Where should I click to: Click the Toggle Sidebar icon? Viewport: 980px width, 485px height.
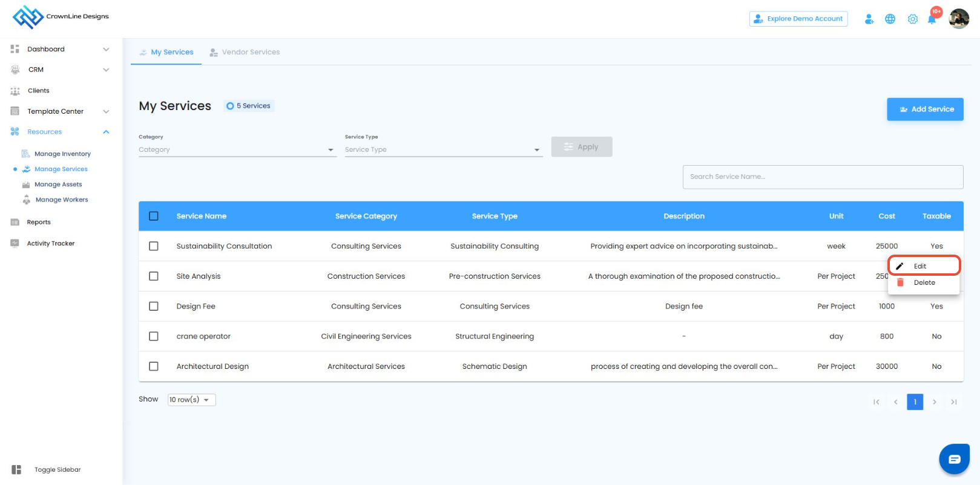(16, 470)
